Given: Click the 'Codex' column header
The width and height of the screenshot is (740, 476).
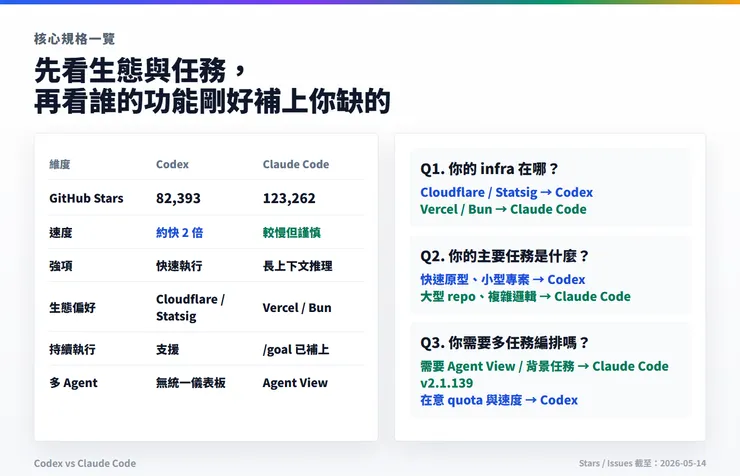Looking at the screenshot, I should [x=172, y=164].
